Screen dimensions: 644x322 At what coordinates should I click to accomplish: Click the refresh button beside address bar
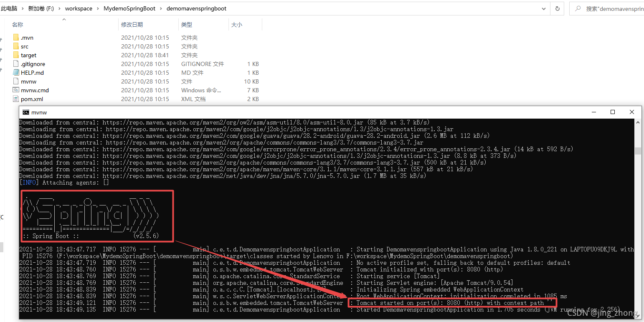[x=557, y=8]
